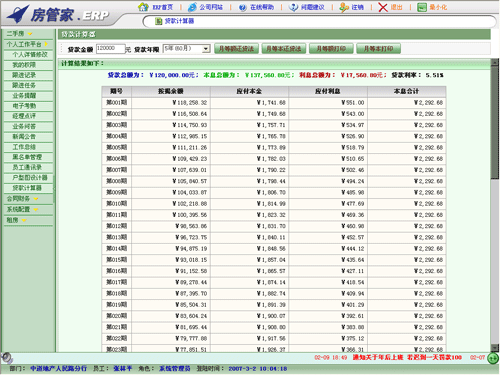Open the 在线帮助 question-mark icon

point(243,7)
